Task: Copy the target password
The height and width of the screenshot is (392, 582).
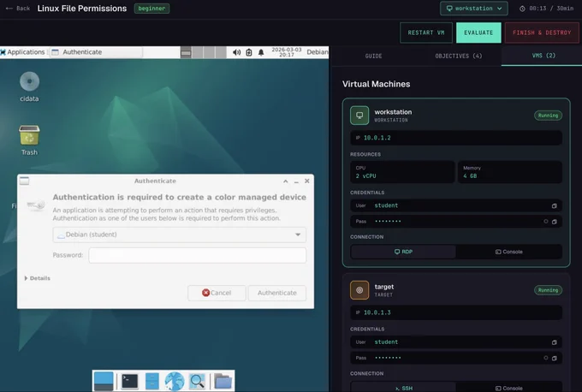Action: coord(554,359)
